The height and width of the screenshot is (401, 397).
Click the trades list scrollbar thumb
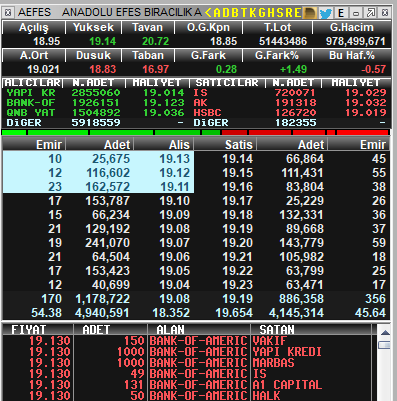tap(385, 345)
